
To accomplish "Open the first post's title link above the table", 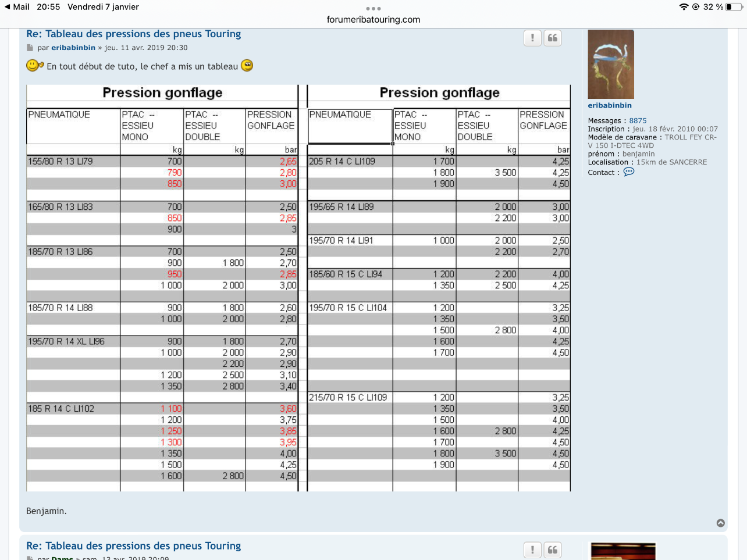I will coord(133,34).
